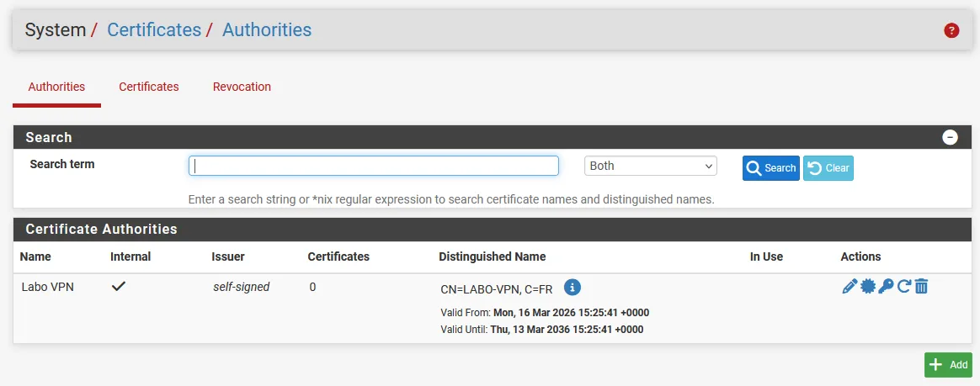Screen dimensions: 980x386
Task: Renew the Labo VPN CA
Action: [x=903, y=287]
